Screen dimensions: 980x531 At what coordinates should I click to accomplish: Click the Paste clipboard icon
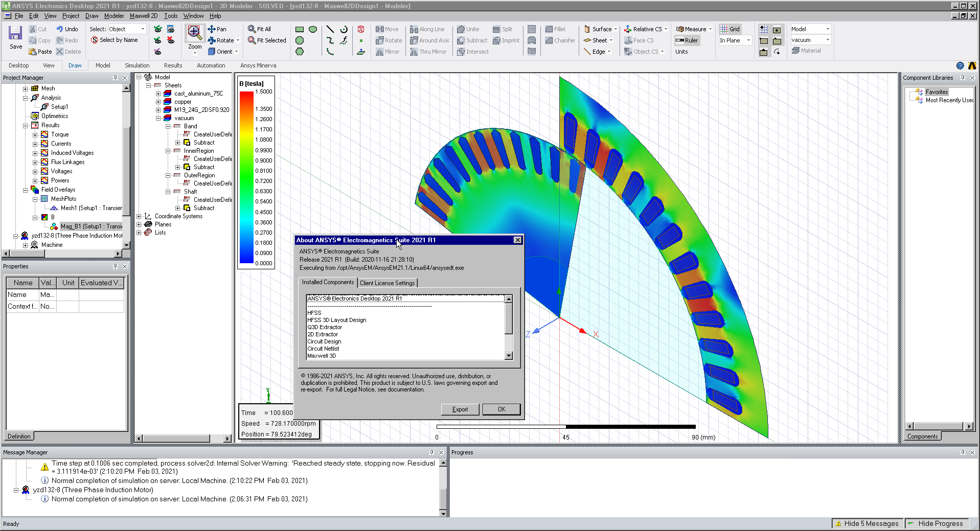point(33,52)
